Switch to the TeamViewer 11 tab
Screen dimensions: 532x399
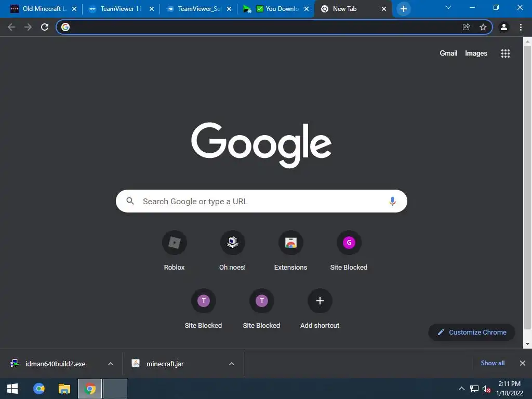point(121,9)
